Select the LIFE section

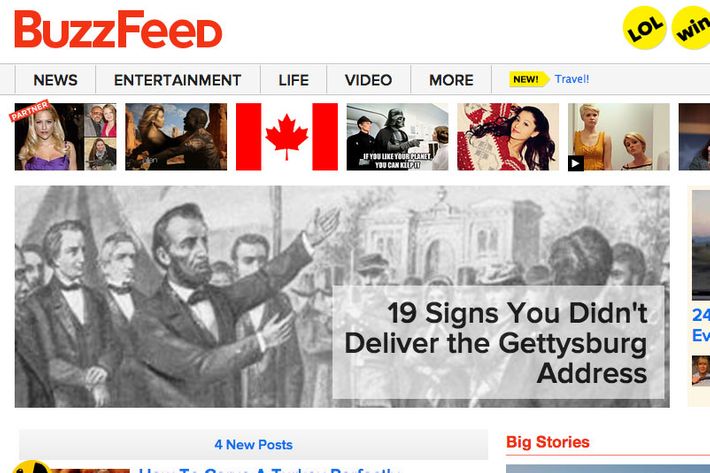point(293,80)
